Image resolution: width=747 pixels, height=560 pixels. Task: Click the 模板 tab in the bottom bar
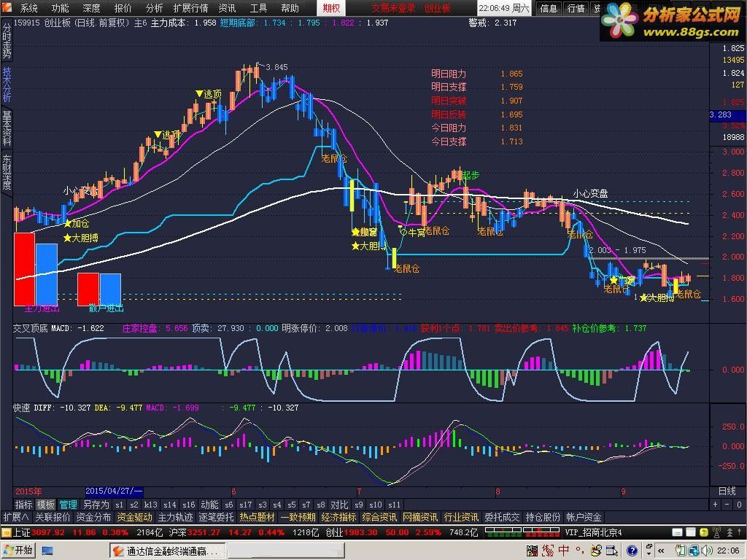[x=46, y=505]
